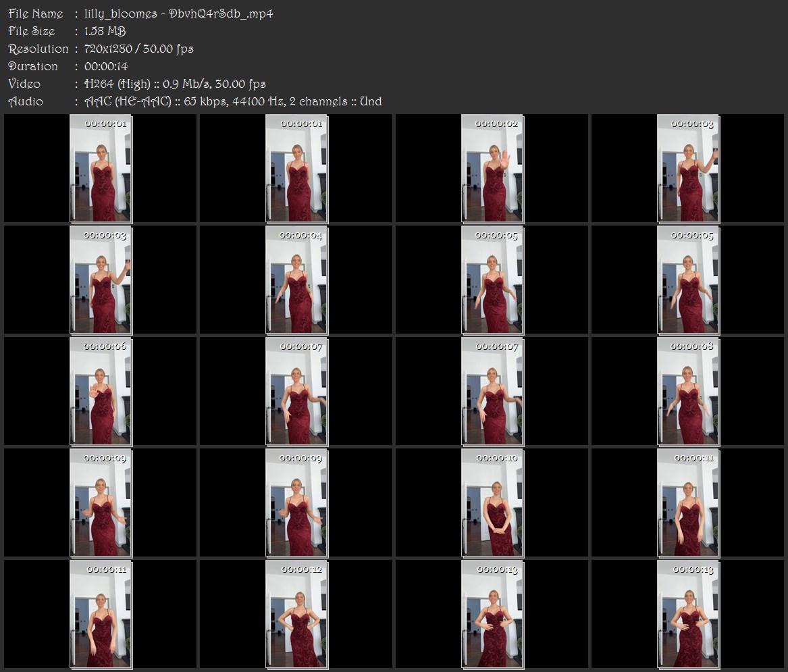
Task: Select the frame stamped 00:00:12
Action: point(296,615)
